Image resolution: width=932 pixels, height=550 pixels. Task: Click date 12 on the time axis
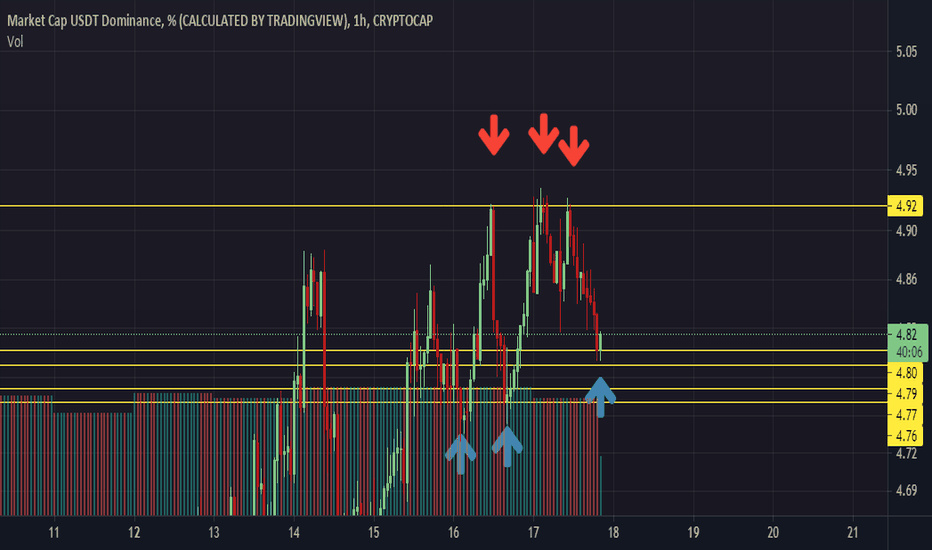coord(134,532)
